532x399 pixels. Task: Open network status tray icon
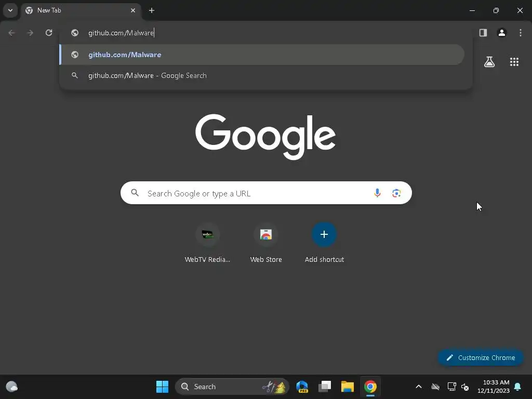(x=451, y=387)
